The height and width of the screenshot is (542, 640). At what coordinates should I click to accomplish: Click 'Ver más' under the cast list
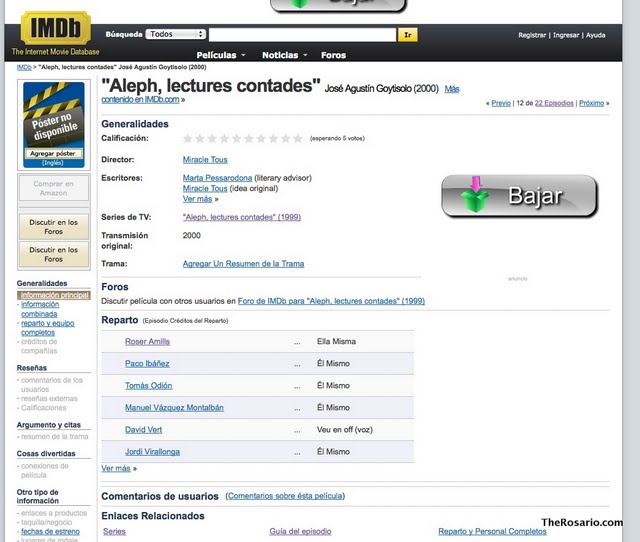tap(116, 469)
